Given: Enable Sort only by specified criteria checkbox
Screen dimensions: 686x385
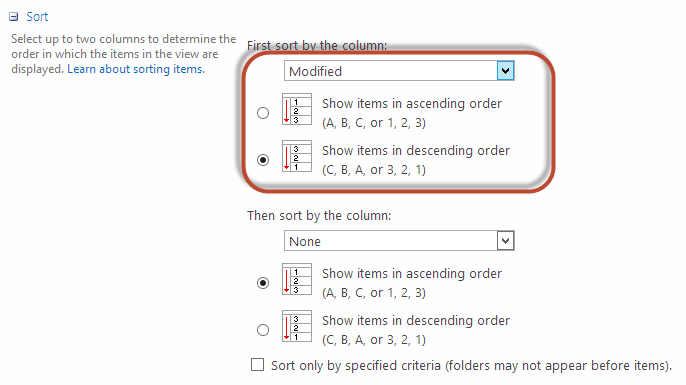Looking at the screenshot, I should click(257, 364).
